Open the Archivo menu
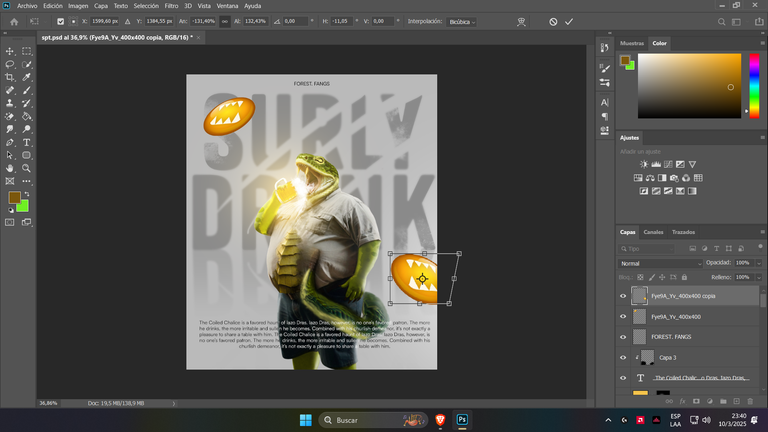This screenshot has width=768, height=432. 27,6
